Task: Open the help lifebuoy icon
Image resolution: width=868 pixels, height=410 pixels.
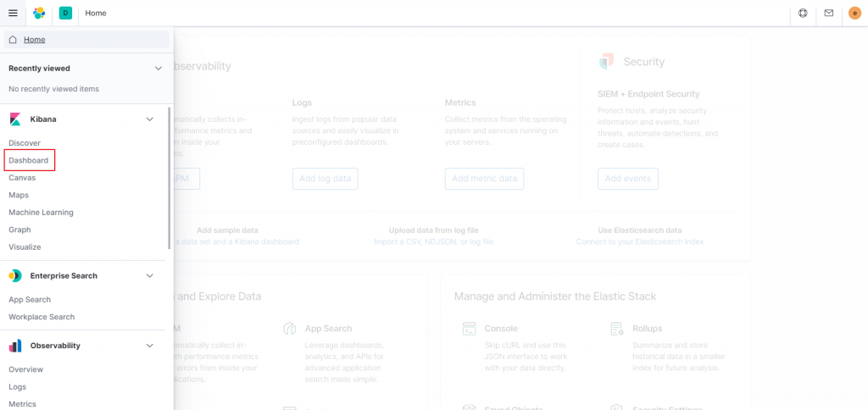Action: point(803,13)
